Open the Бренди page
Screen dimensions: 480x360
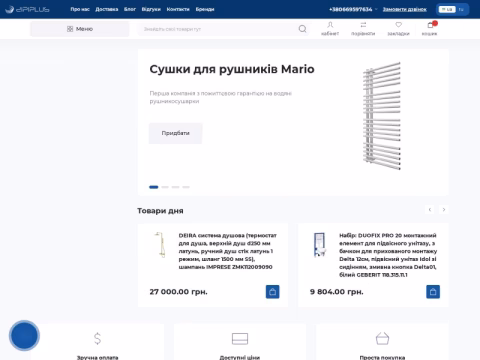pos(205,9)
